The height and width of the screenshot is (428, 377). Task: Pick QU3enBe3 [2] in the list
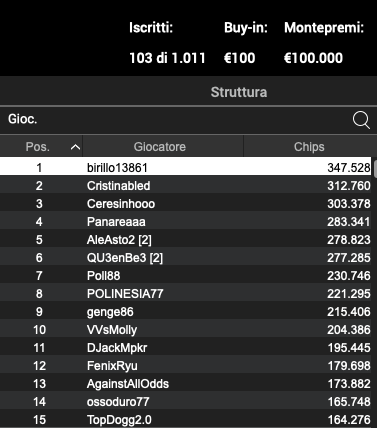[185, 258]
